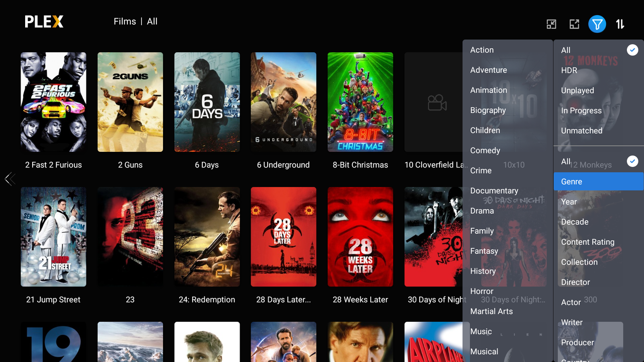Pick Comedy genre
Viewport: 644px width, 362px height.
tap(508, 150)
